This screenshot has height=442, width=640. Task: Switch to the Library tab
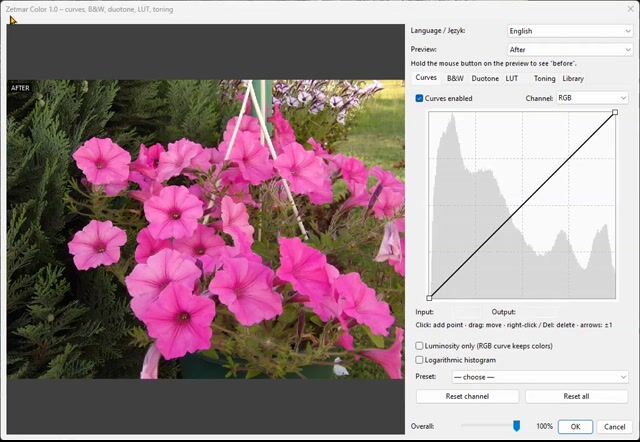[x=573, y=78]
